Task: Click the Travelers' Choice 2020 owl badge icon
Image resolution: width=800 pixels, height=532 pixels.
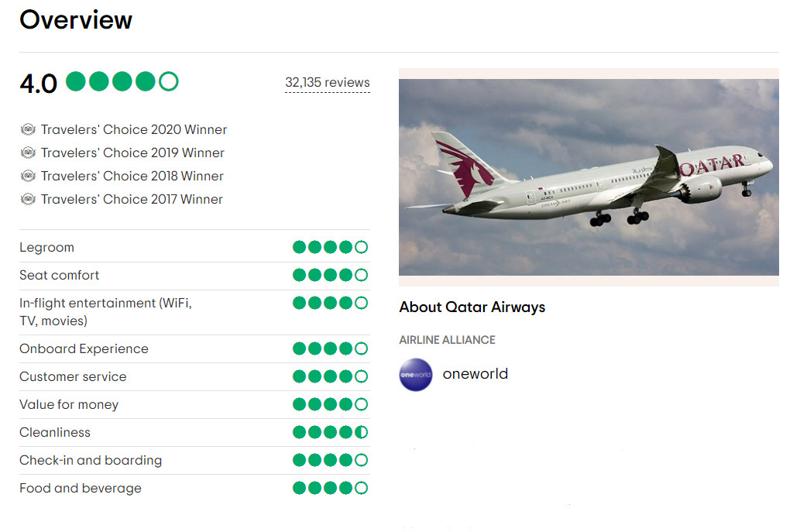Action: click(x=29, y=129)
